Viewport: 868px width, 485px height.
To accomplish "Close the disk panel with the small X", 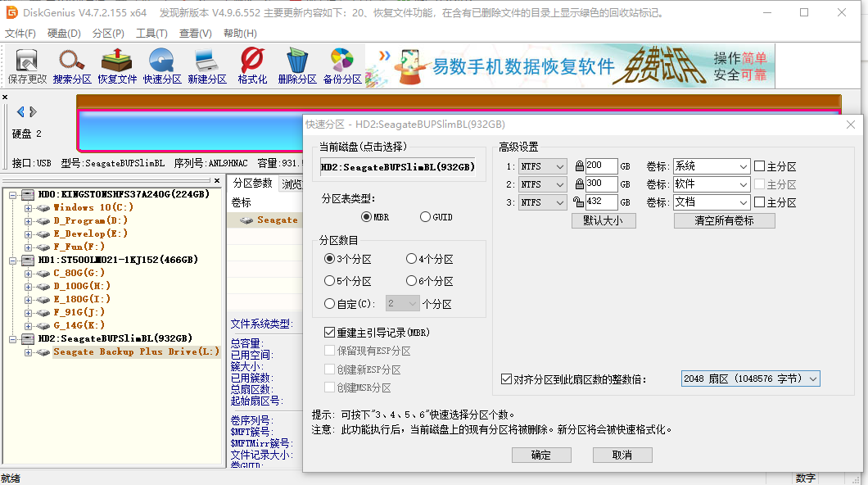I will 5,97.
